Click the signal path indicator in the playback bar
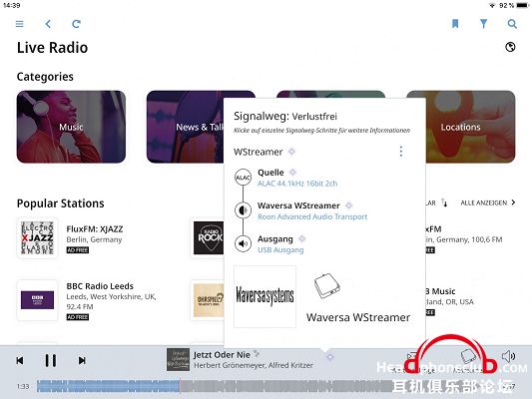The height and width of the screenshot is (399, 532). click(330, 357)
